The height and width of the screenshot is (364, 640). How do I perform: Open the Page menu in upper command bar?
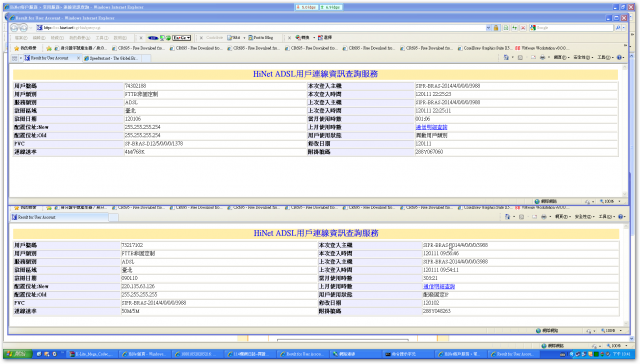pos(562,58)
